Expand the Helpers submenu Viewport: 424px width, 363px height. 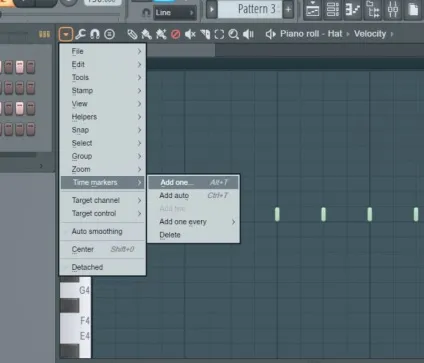[103, 117]
